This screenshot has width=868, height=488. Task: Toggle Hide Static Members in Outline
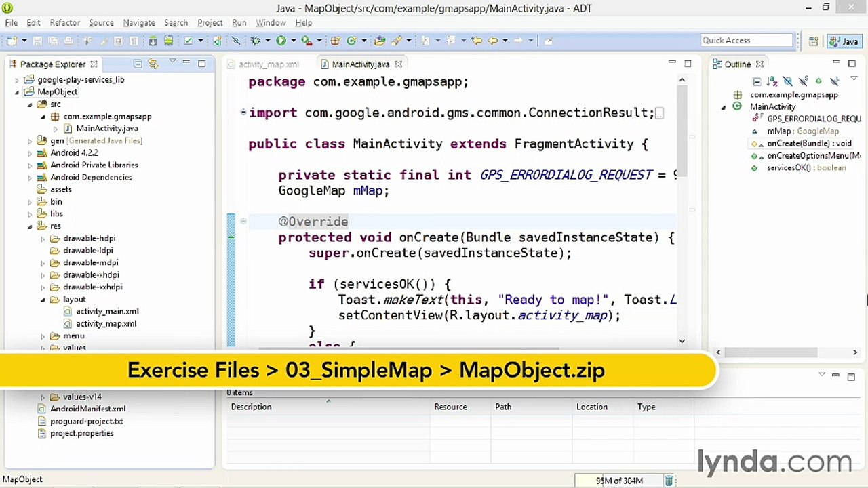pyautogui.click(x=803, y=81)
